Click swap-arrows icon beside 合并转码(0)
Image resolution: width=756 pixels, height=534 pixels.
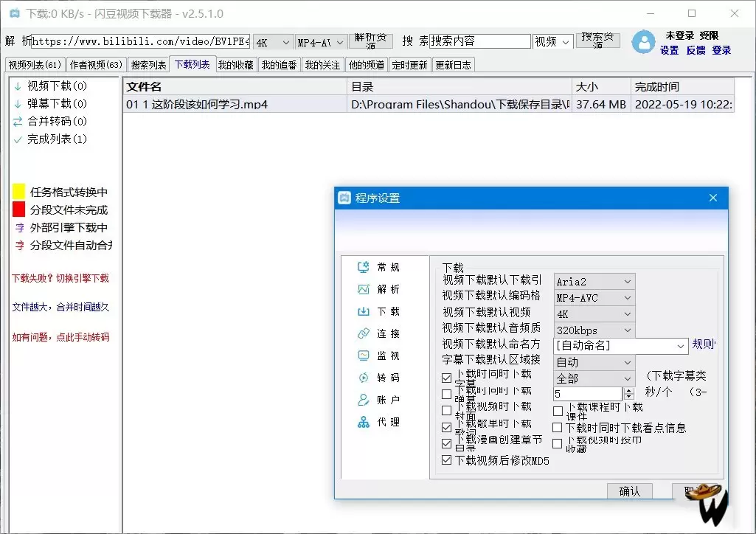tap(18, 122)
